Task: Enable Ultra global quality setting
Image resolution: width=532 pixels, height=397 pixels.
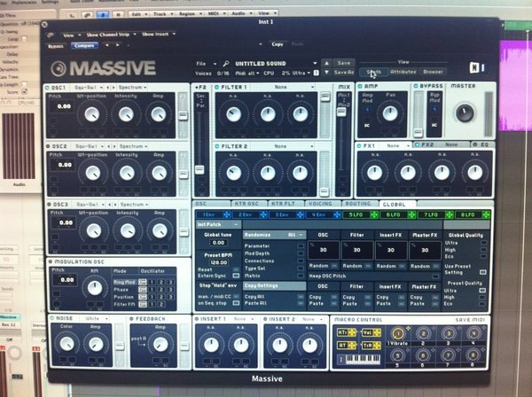Action: coord(483,243)
